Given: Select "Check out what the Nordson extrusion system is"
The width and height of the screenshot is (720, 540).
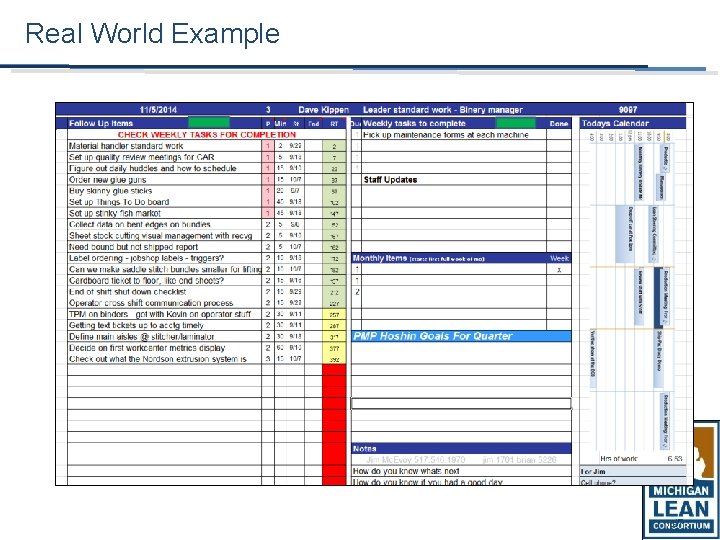Looking at the screenshot, I should (x=158, y=359).
